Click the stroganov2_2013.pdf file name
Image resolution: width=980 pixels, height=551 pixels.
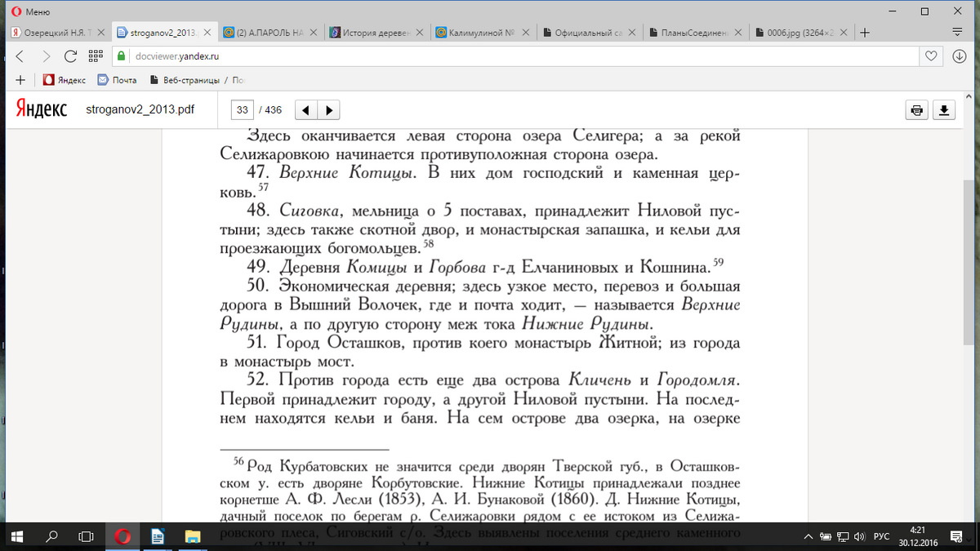140,110
